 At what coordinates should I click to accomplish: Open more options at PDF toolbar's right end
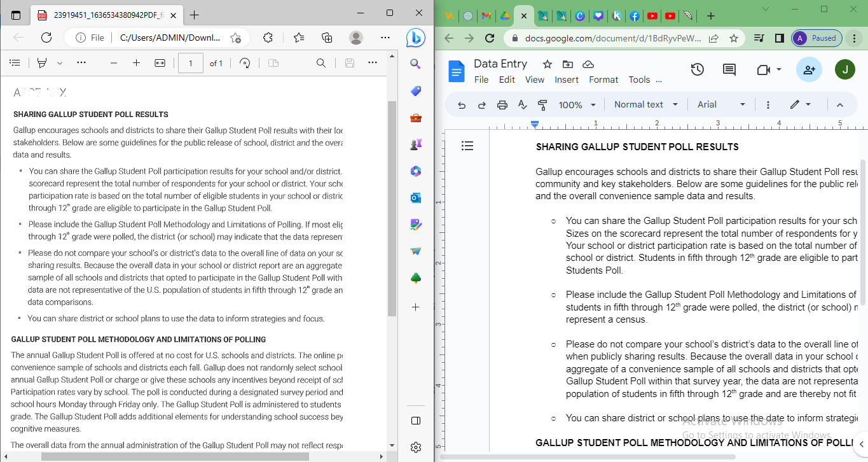[x=373, y=62]
